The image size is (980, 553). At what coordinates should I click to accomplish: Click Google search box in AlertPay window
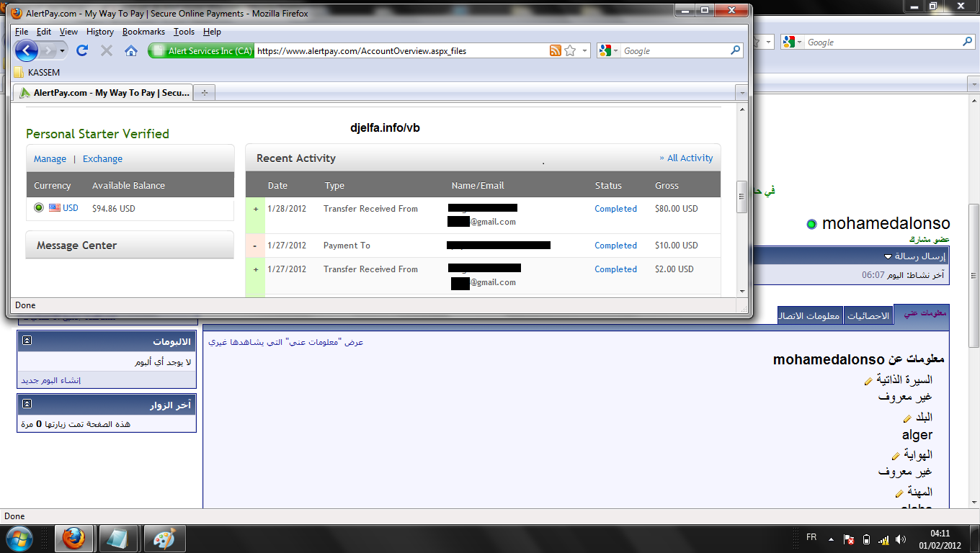pyautogui.click(x=674, y=51)
